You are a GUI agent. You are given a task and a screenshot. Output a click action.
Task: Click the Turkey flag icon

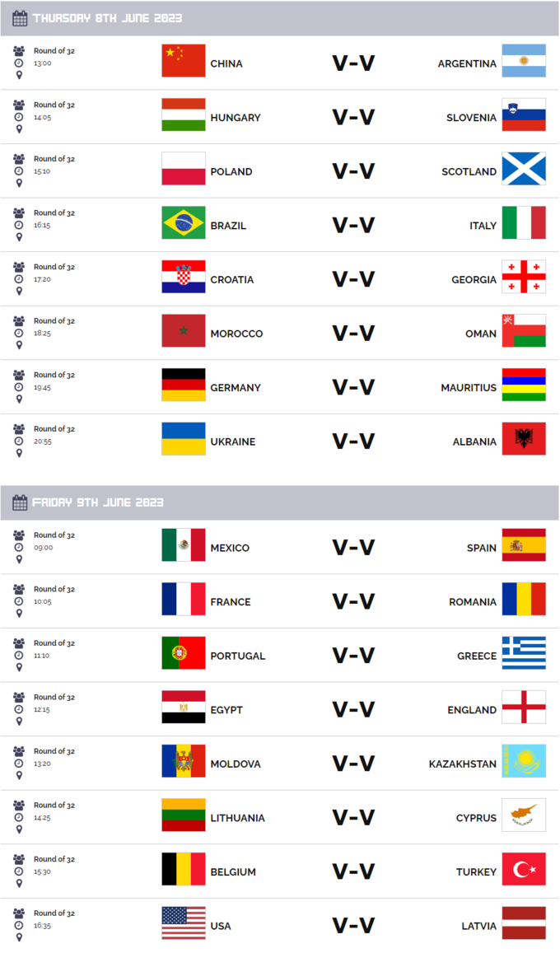click(x=524, y=869)
